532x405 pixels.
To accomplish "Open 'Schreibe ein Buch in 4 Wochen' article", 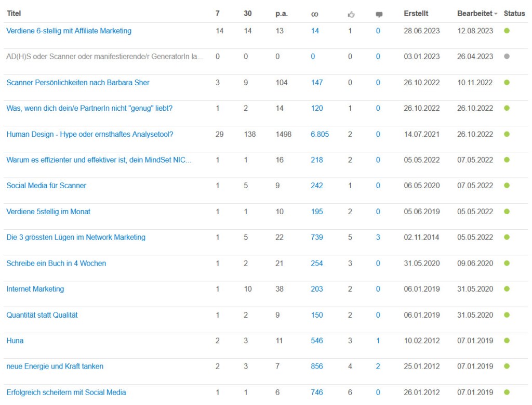I will click(x=56, y=263).
